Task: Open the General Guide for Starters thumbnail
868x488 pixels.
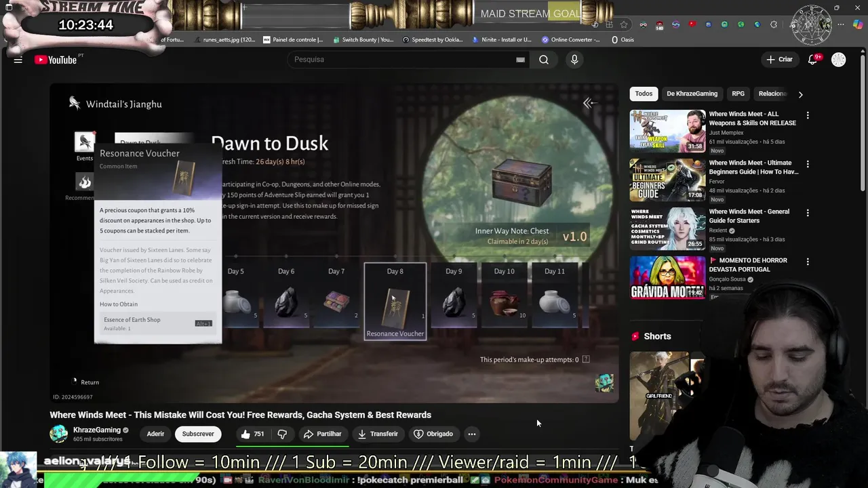Action: coord(667,228)
